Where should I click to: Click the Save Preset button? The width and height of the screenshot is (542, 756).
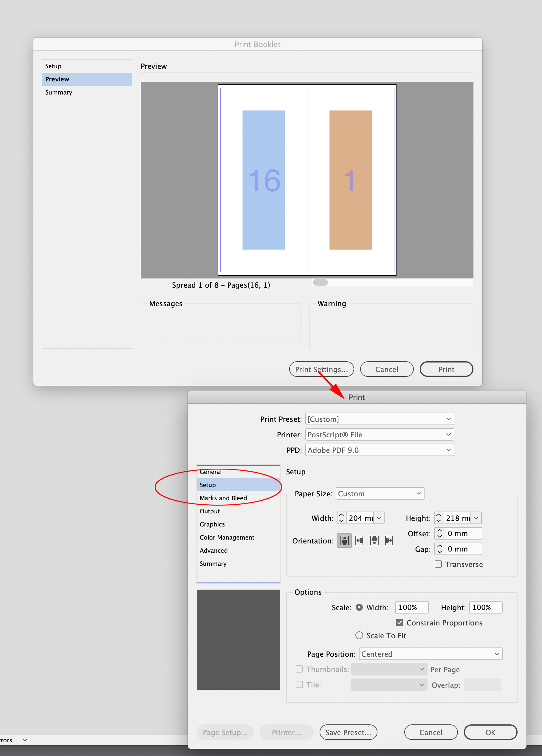click(348, 732)
